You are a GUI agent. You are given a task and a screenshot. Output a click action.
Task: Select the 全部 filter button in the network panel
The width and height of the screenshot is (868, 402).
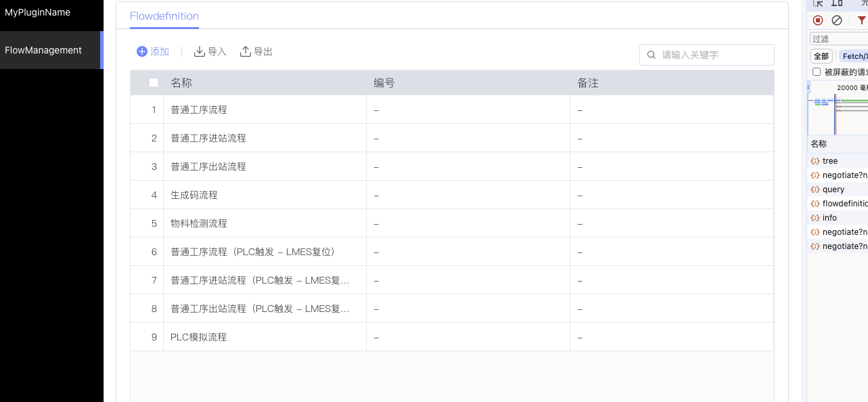point(821,56)
